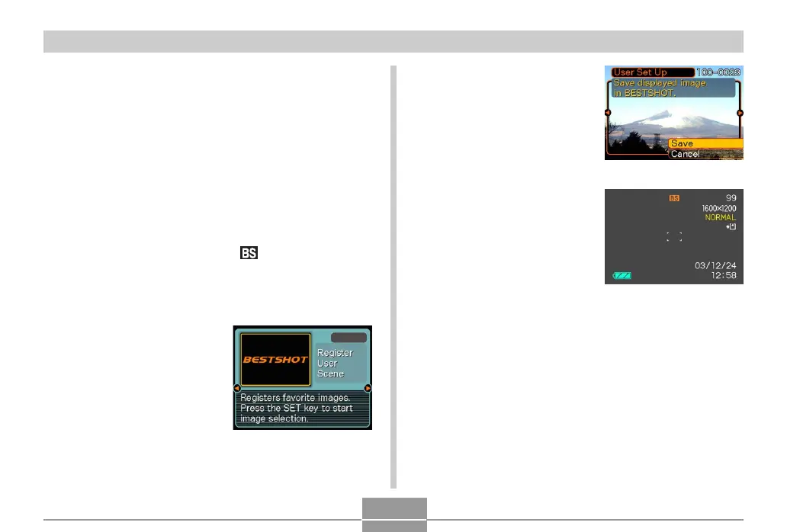
Task: Select the BESTSHOT logo thumbnail
Action: [x=275, y=360]
